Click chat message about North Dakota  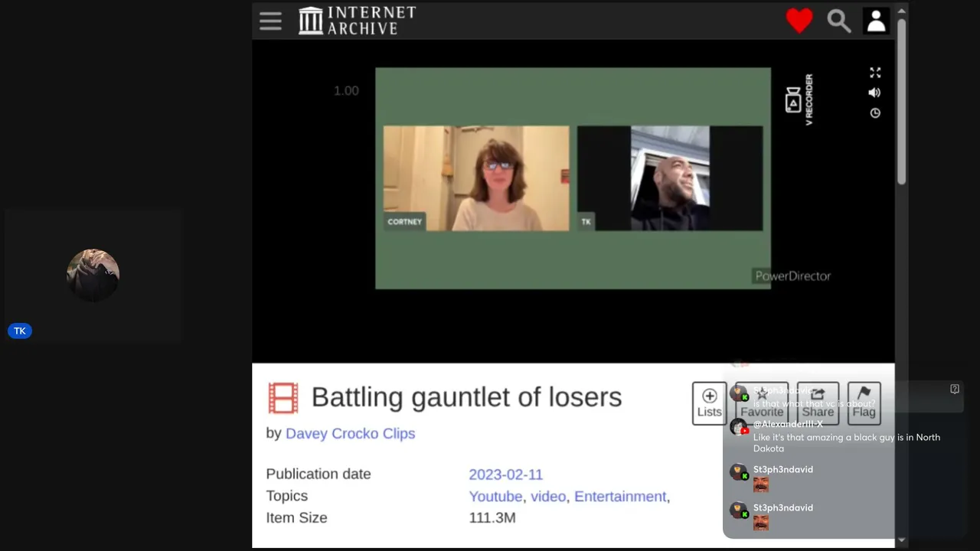847,443
